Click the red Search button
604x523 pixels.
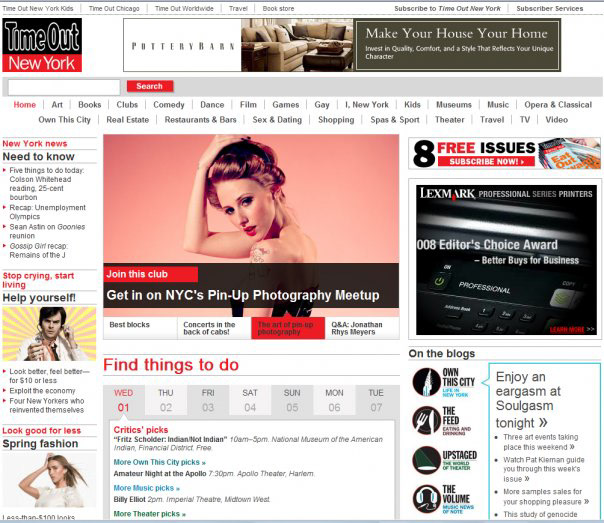click(x=150, y=86)
